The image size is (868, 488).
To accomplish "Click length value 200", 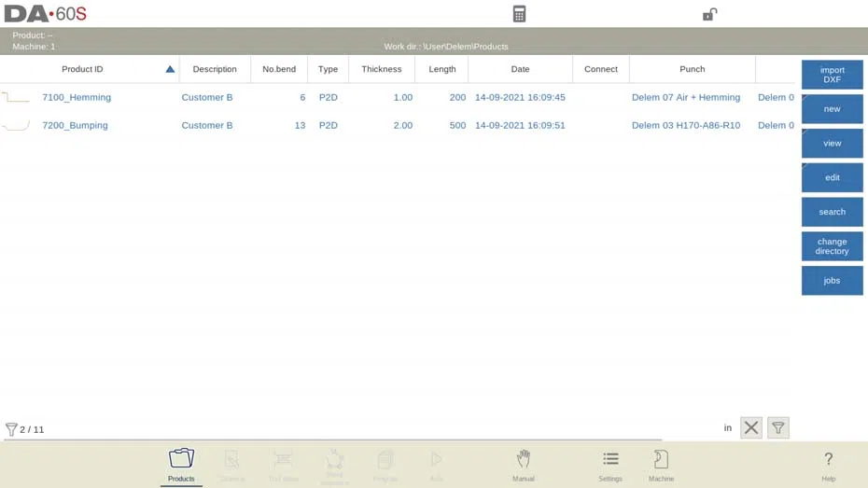I will [457, 97].
